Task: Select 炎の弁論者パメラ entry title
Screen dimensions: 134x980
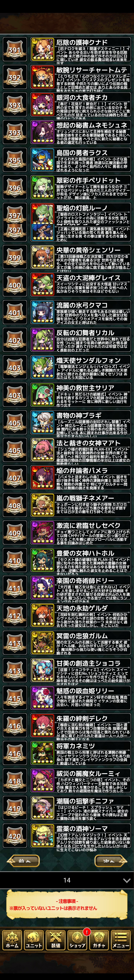Action: (x=82, y=471)
